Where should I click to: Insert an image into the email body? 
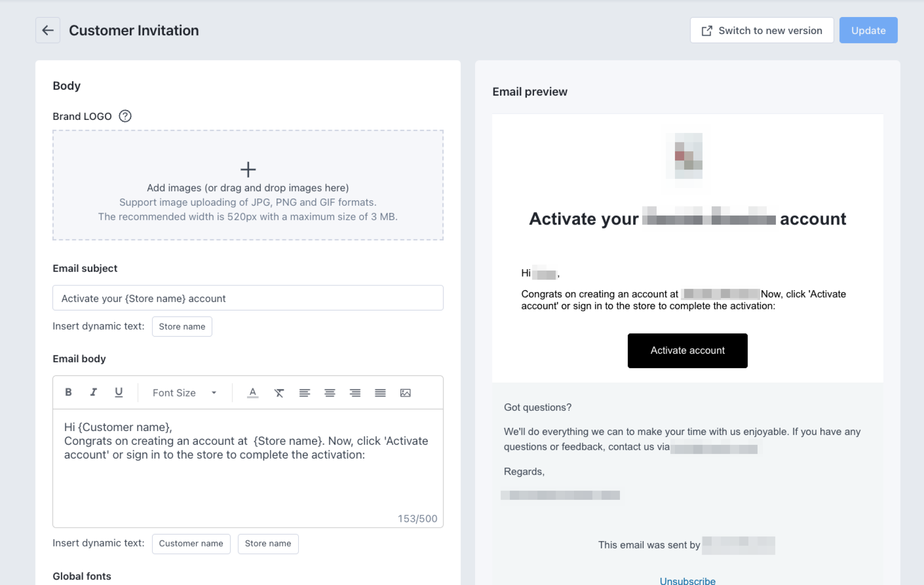point(405,392)
